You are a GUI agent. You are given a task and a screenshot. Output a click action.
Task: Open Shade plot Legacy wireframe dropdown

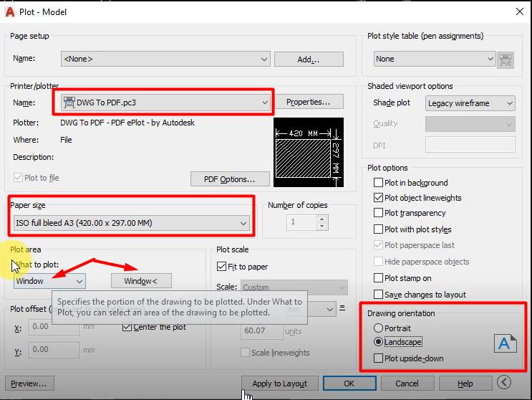pyautogui.click(x=470, y=103)
